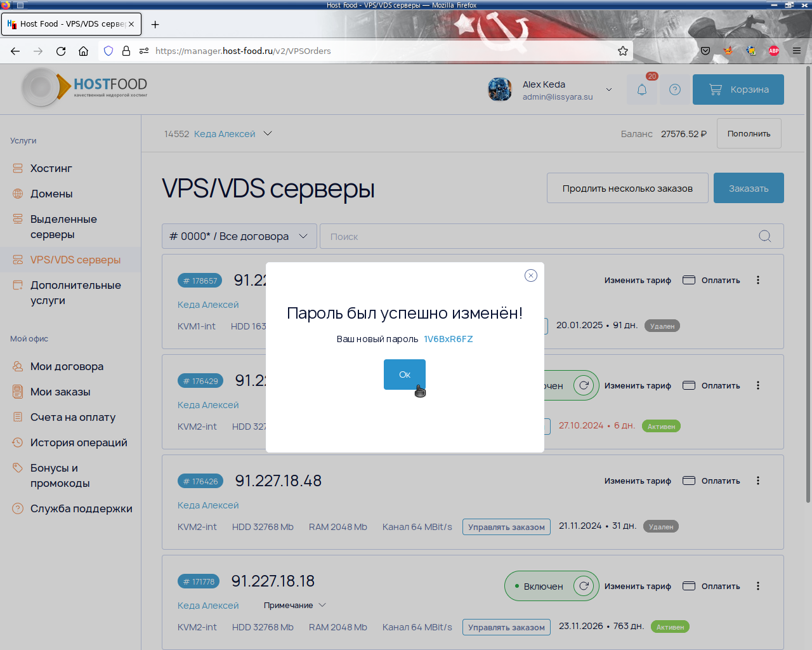Open notifications bell icon

point(642,90)
